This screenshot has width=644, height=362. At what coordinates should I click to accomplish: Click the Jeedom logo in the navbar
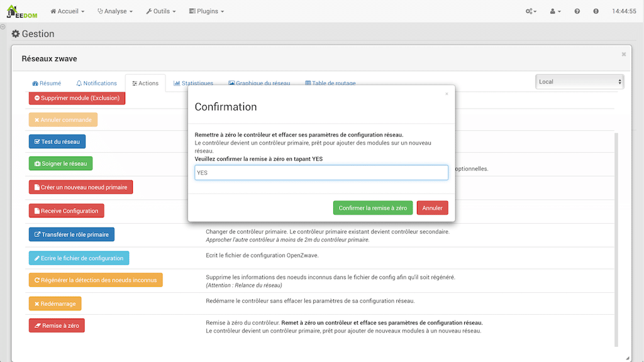tap(23, 11)
